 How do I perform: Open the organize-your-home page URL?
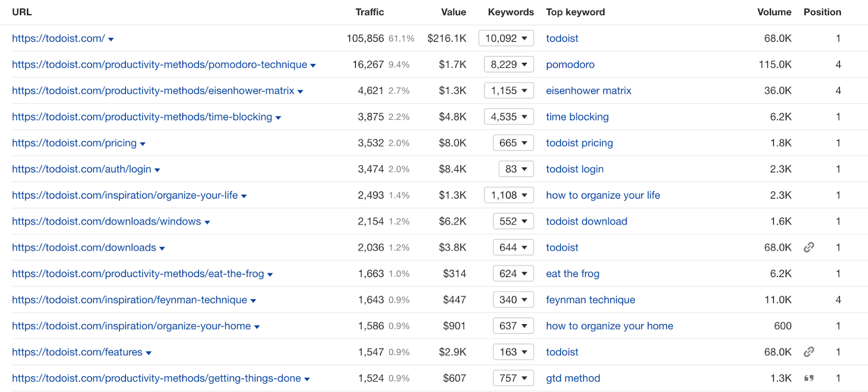131,326
